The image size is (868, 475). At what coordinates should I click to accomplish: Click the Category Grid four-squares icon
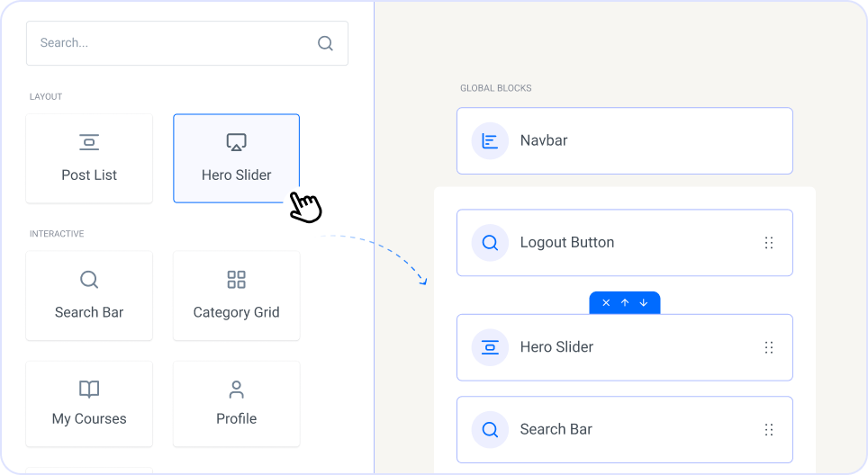pos(237,280)
